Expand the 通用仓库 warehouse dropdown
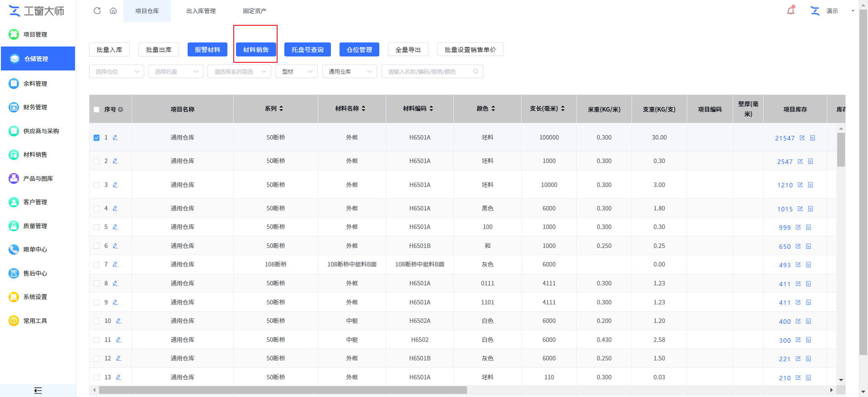Image resolution: width=868 pixels, height=397 pixels. (349, 71)
